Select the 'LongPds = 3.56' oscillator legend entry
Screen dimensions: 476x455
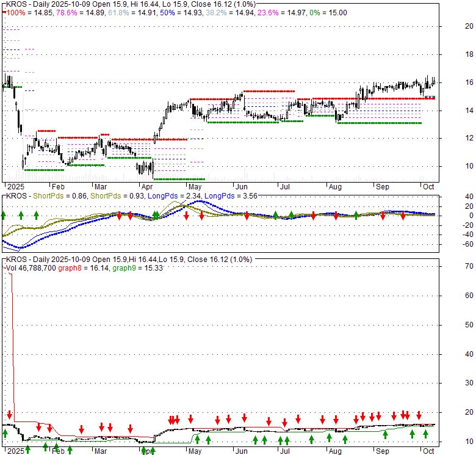tap(231, 196)
